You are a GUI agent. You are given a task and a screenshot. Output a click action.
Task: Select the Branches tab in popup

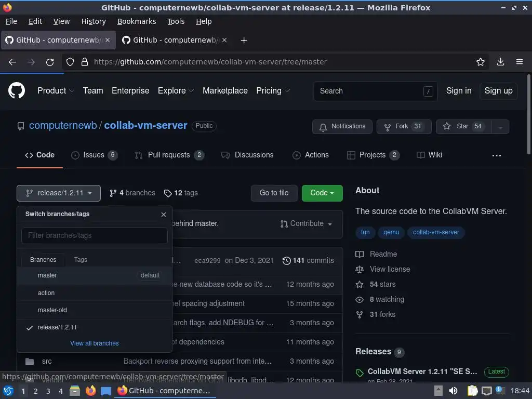[43, 260]
